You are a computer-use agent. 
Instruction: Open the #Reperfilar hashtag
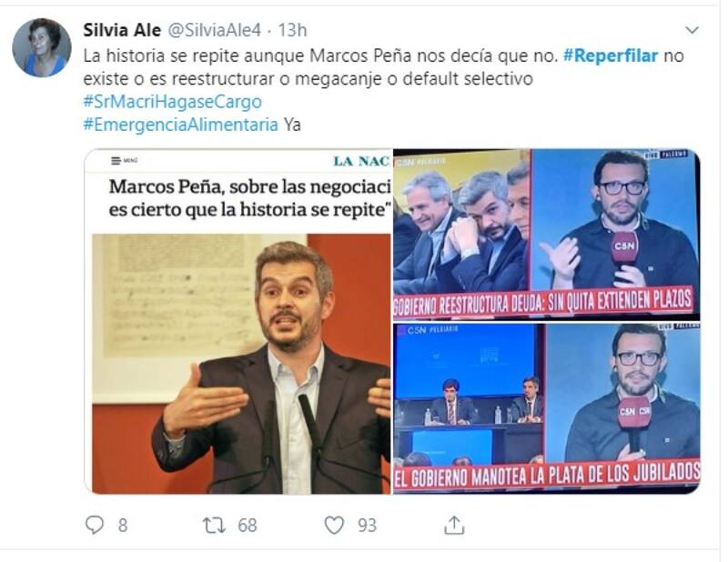(611, 55)
